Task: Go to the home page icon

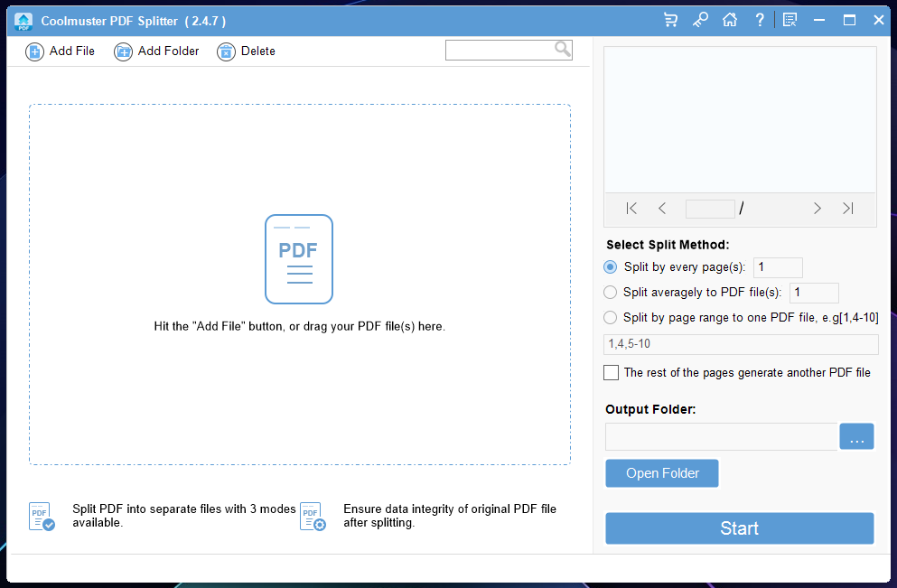Action: pyautogui.click(x=730, y=20)
